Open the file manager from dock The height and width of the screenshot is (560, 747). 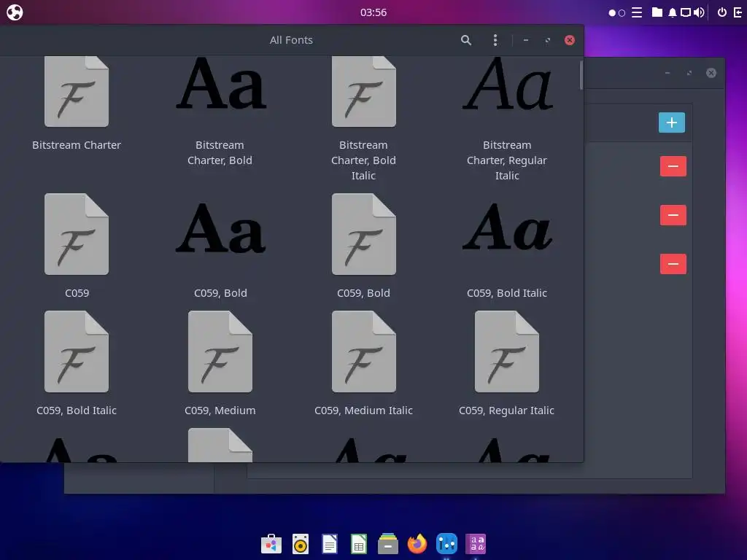388,543
